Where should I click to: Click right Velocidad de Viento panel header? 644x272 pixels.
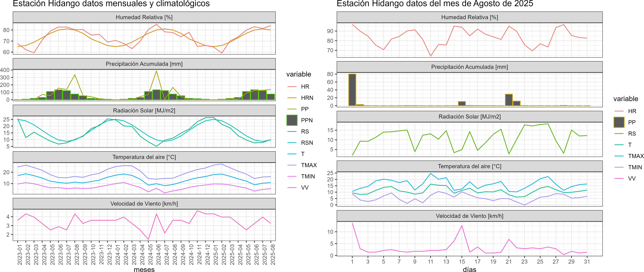pyautogui.click(x=469, y=216)
